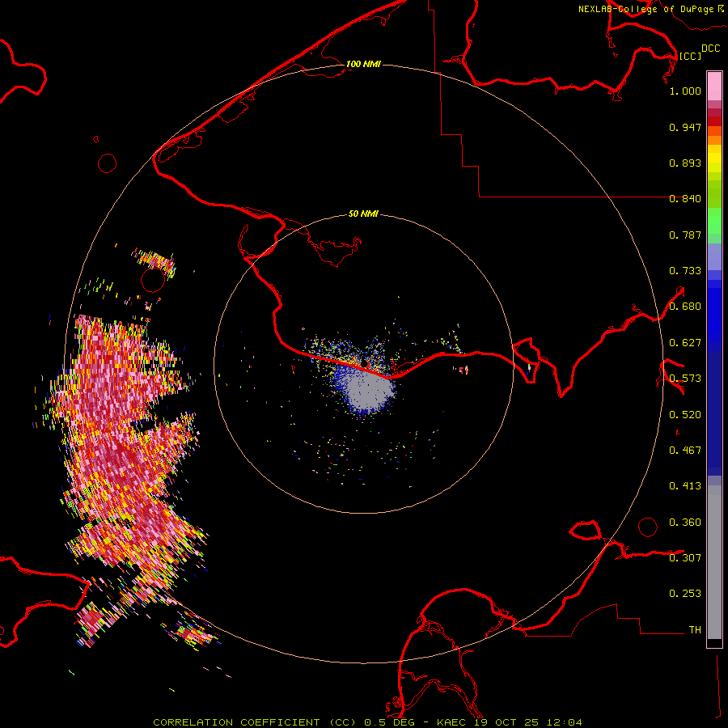This screenshot has width=728, height=728.
Task: Click the 0.733 color scale value
Action: point(685,271)
